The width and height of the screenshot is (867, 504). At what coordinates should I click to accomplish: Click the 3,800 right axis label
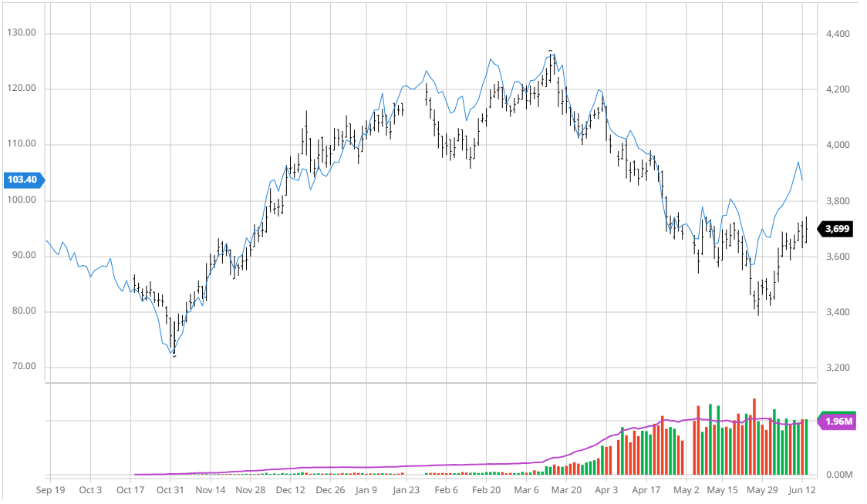pos(838,201)
